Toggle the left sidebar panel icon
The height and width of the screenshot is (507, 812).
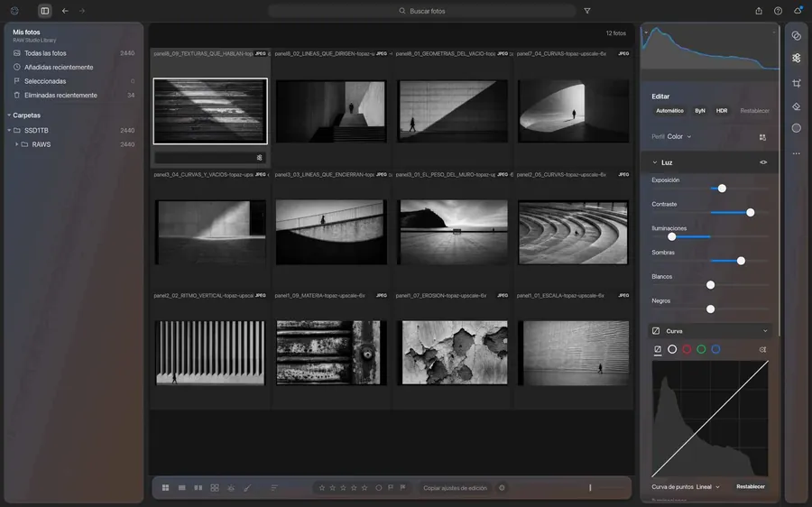[45, 11]
